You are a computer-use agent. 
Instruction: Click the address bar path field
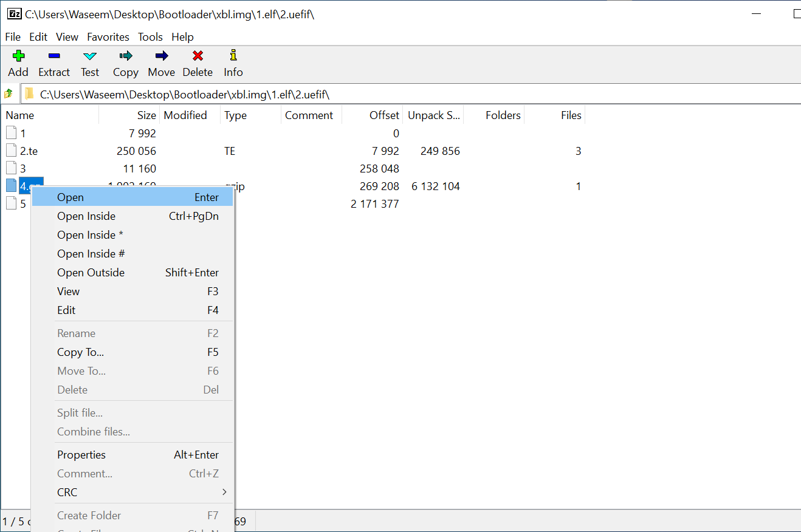411,94
